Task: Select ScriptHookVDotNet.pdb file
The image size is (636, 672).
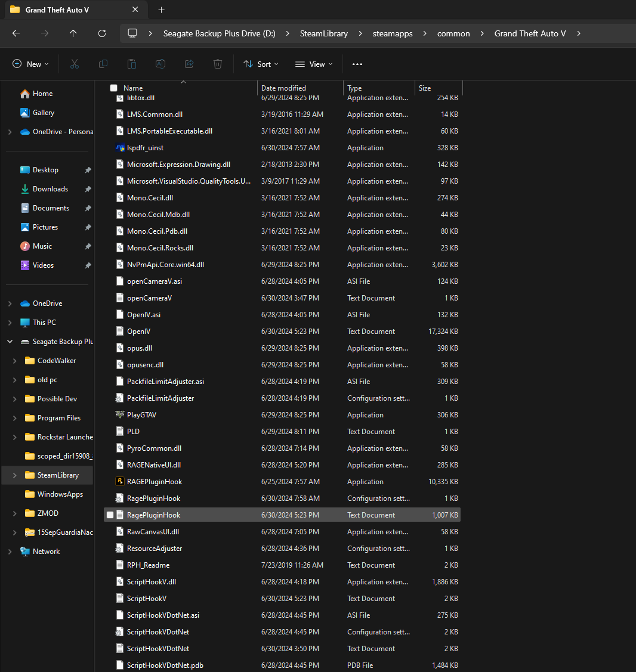Action: click(282, 665)
